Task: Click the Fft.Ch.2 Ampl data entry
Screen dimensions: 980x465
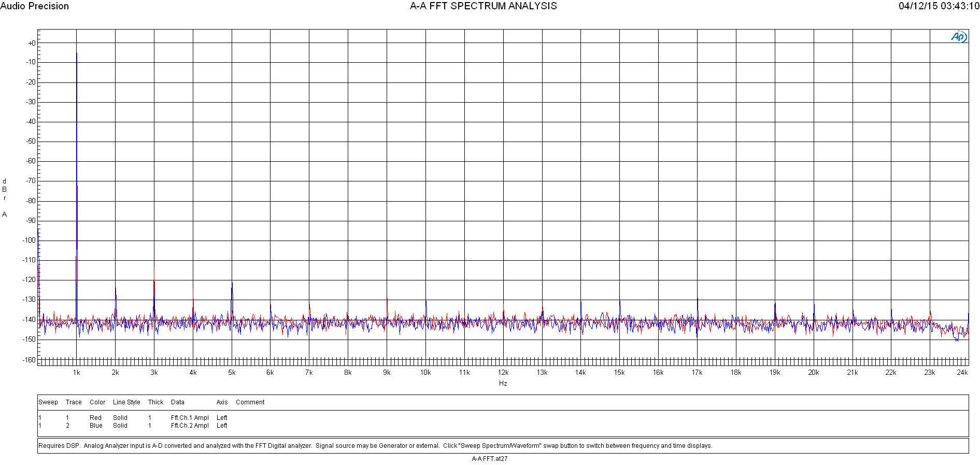Action: tap(190, 426)
